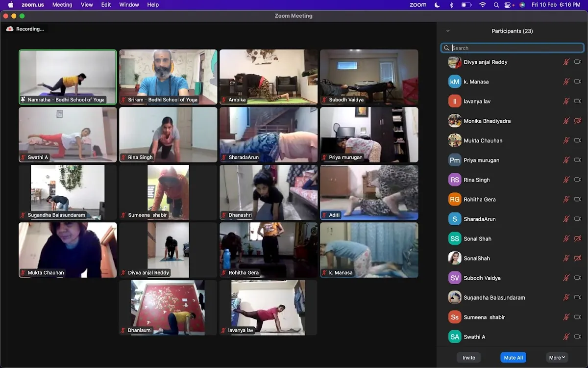This screenshot has height=368, width=588.
Task: Click the Invite button
Action: pyautogui.click(x=469, y=358)
